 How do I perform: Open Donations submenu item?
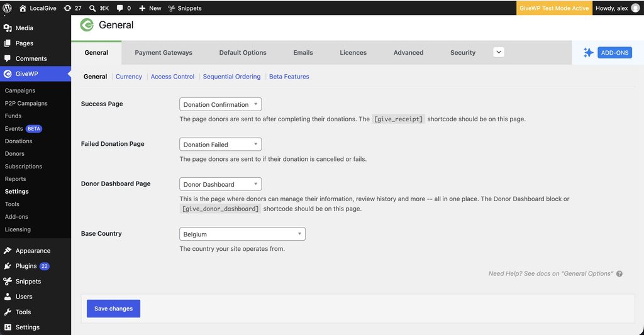pyautogui.click(x=18, y=141)
